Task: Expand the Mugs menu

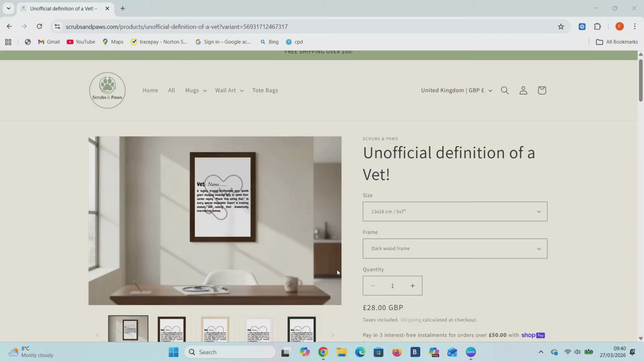Action: (196, 90)
